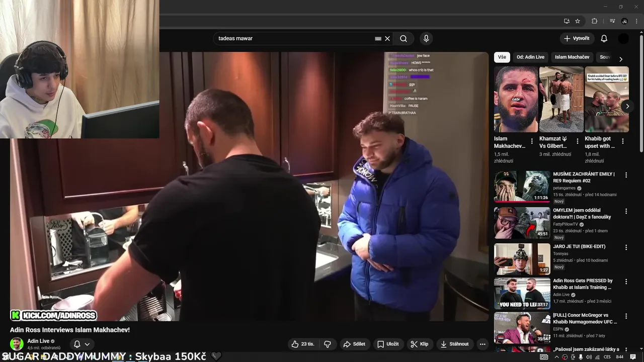Image resolution: width=644 pixels, height=362 pixels.
Task: Open the on-screen keyboard icon in search box
Action: tap(378, 38)
